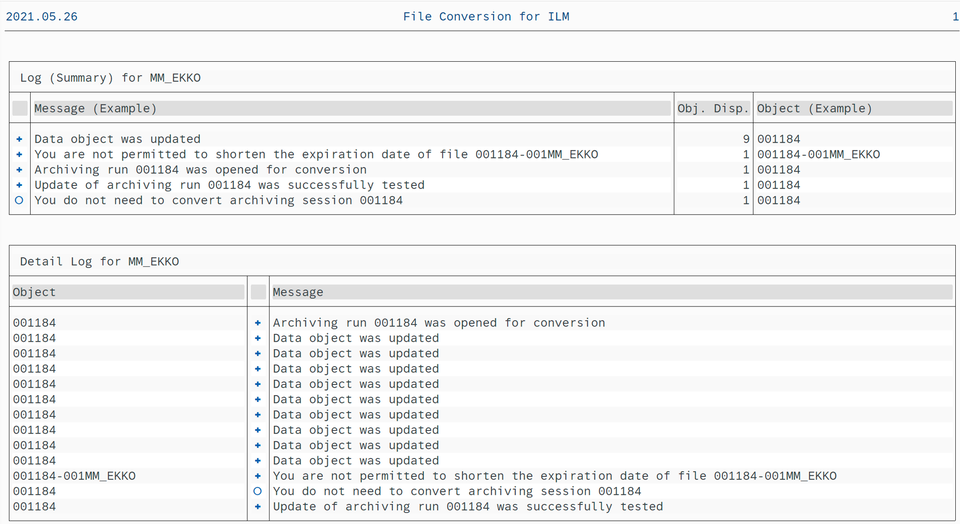Click the 'Log (Summary) for MM_EKKO' title
Image resolution: width=960 pixels, height=524 pixels.
(110, 78)
